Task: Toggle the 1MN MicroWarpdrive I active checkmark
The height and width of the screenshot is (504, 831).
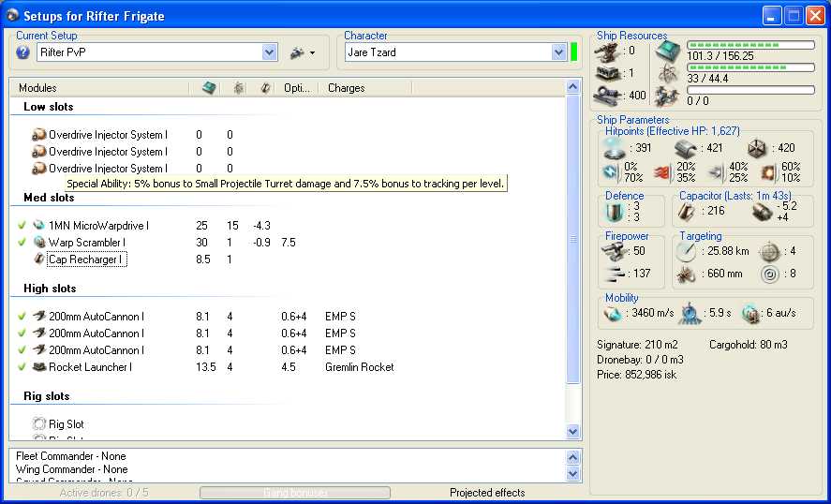Action: pyautogui.click(x=22, y=225)
